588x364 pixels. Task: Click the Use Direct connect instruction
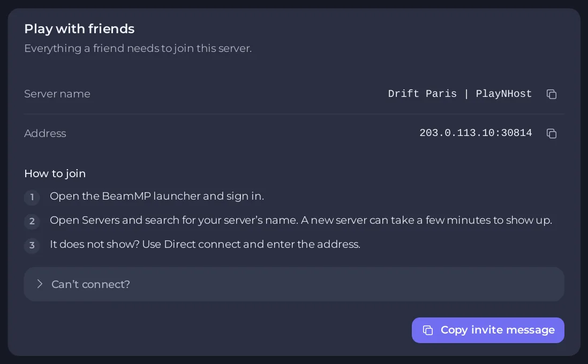205,244
